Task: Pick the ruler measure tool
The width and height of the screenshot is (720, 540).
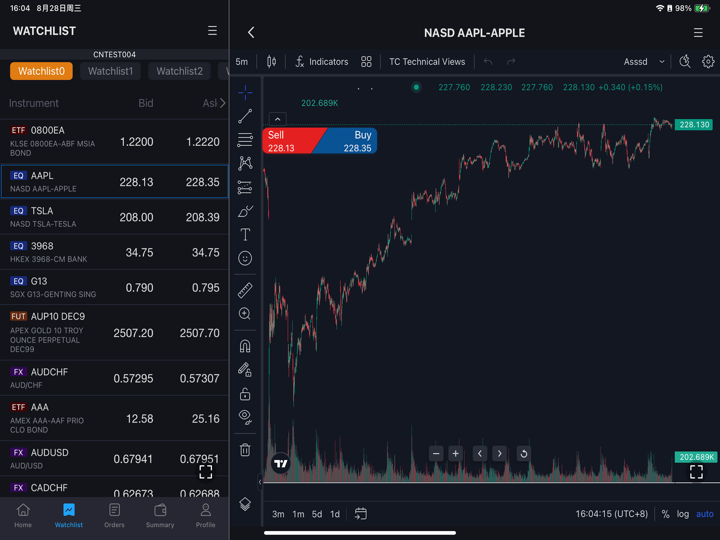Action: (245, 290)
